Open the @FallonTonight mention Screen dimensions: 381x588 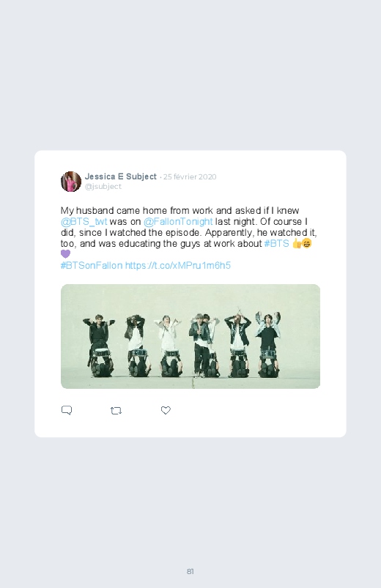[x=178, y=222]
